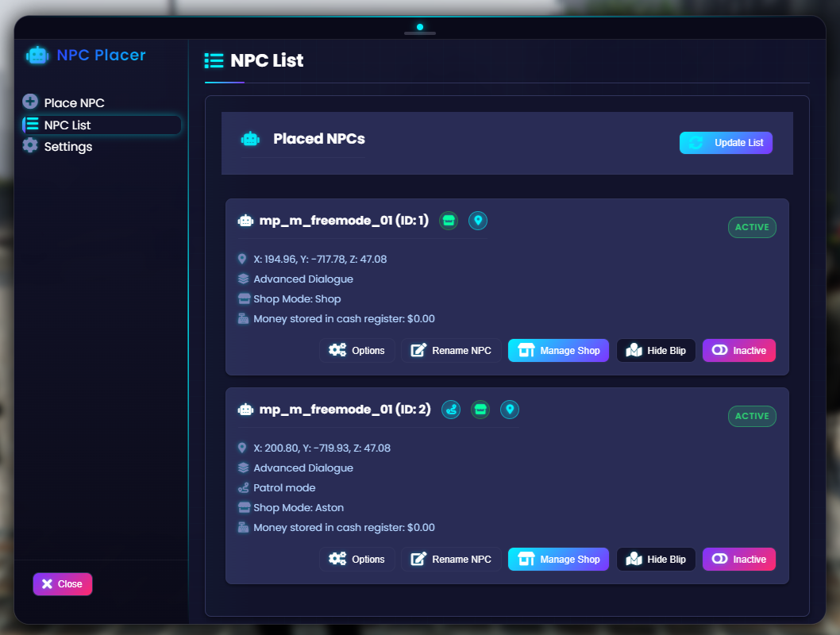Select the NPC List menu item
Viewport: 840px width, 635px height.
(x=102, y=125)
